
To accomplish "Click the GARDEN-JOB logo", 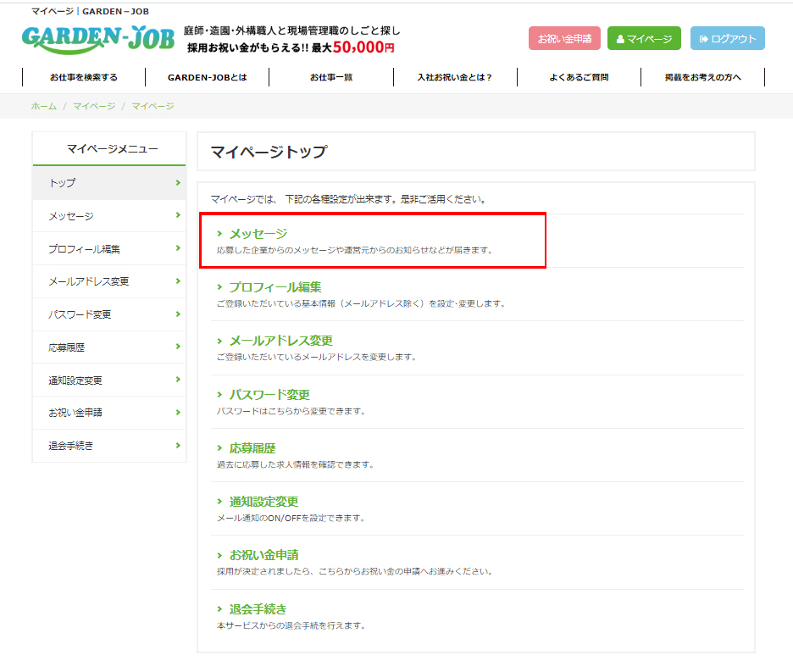I will pos(98,39).
